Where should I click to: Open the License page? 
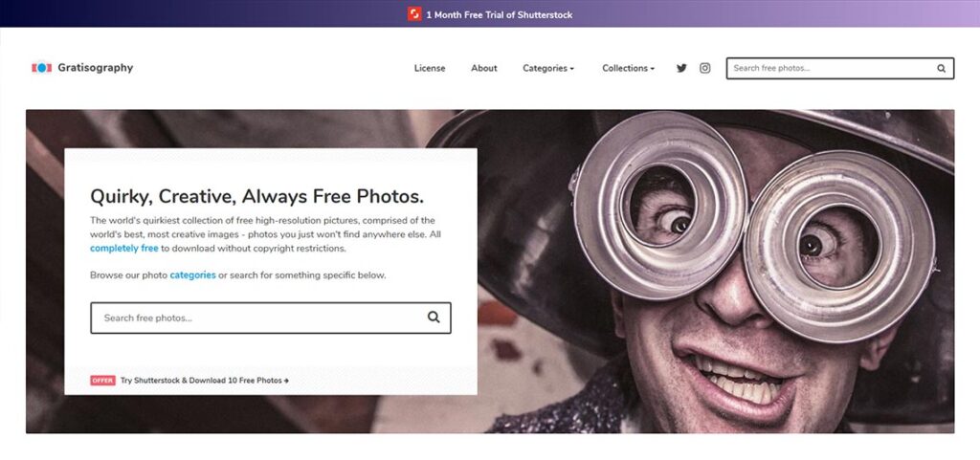(x=430, y=68)
